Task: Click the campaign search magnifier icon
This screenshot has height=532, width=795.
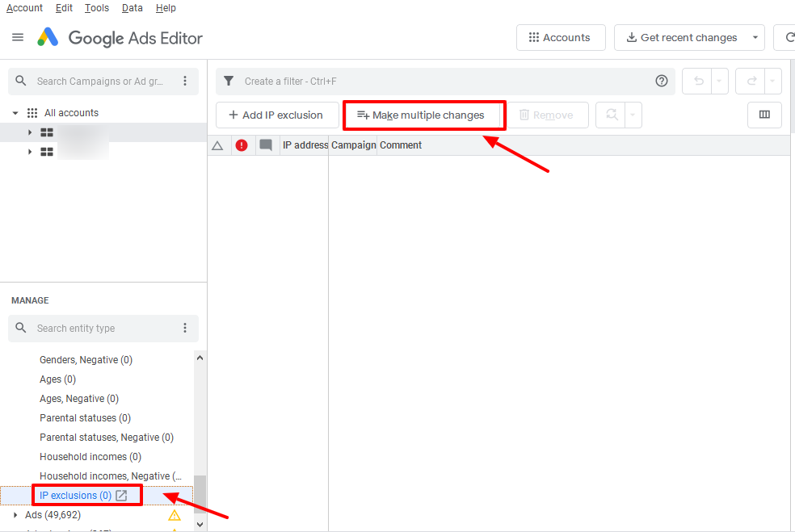Action: 21,81
